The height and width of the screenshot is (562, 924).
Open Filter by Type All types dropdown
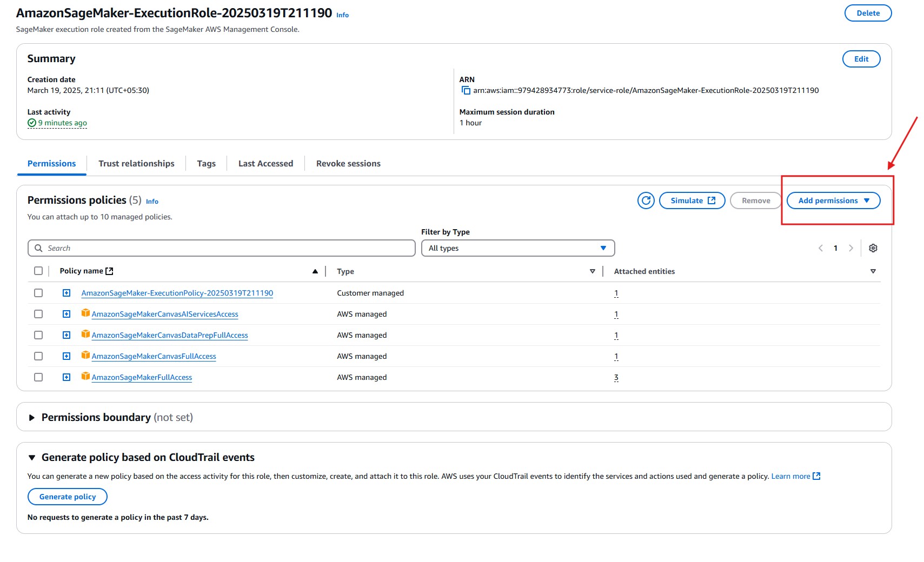tap(517, 248)
